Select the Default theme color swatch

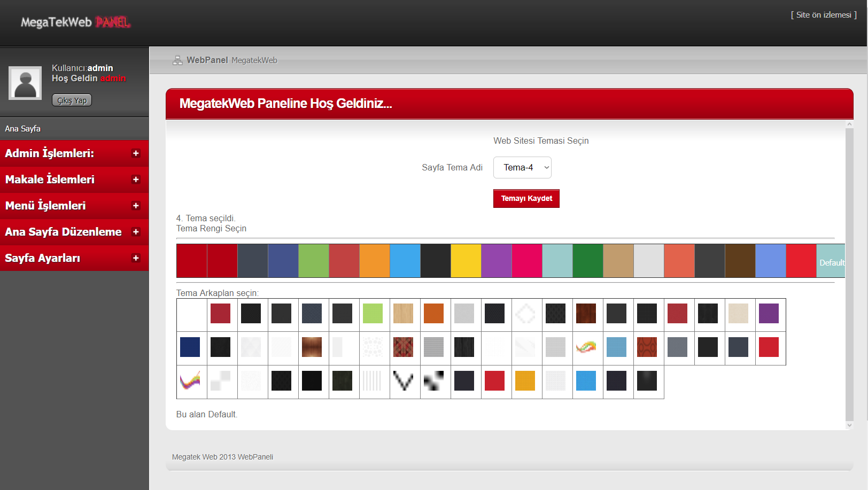tap(831, 261)
